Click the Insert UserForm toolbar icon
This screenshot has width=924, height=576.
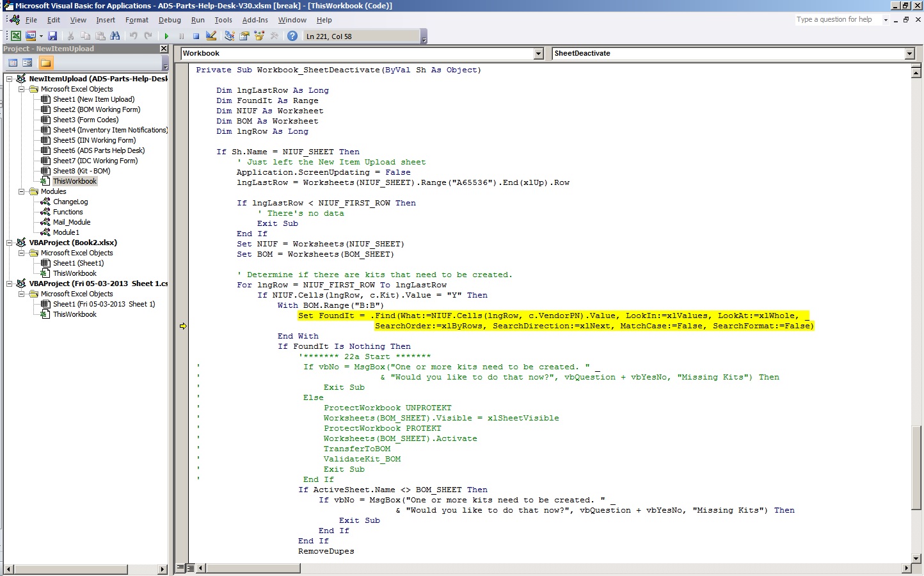tap(30, 36)
